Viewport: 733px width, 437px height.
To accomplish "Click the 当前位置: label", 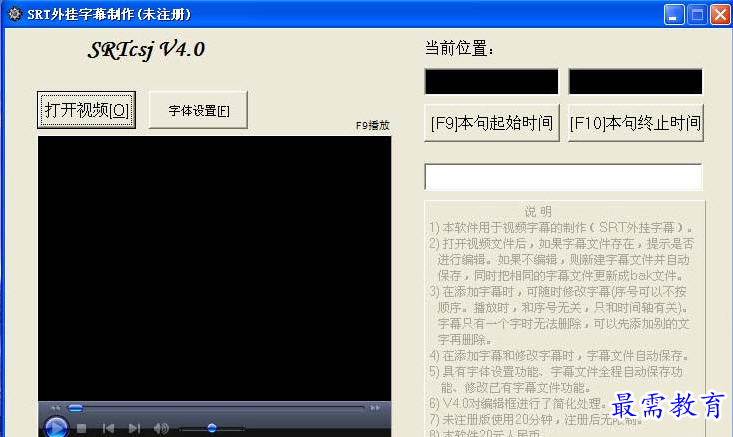I will pos(459,48).
